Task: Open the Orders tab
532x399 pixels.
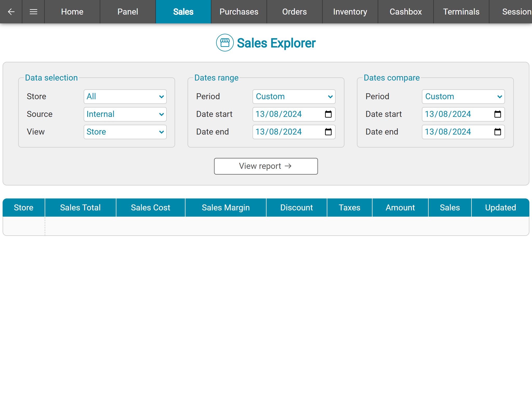Action: click(x=295, y=12)
